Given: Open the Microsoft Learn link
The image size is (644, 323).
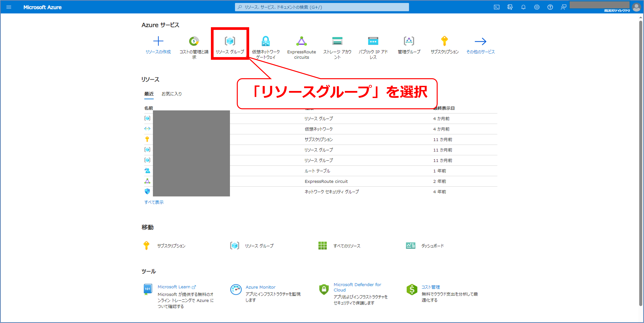Looking at the screenshot, I should [174, 287].
